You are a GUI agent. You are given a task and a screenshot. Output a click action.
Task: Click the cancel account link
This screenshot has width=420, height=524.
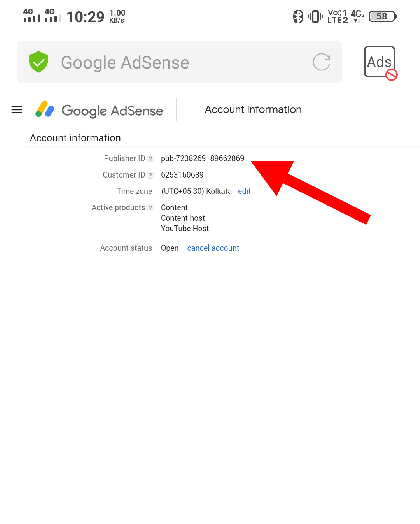213,248
